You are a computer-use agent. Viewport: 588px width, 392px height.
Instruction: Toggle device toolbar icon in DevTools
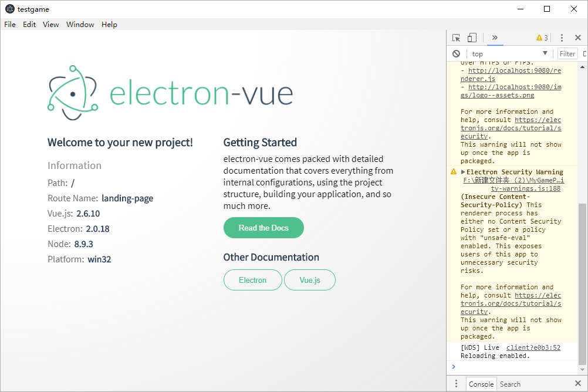click(x=472, y=38)
